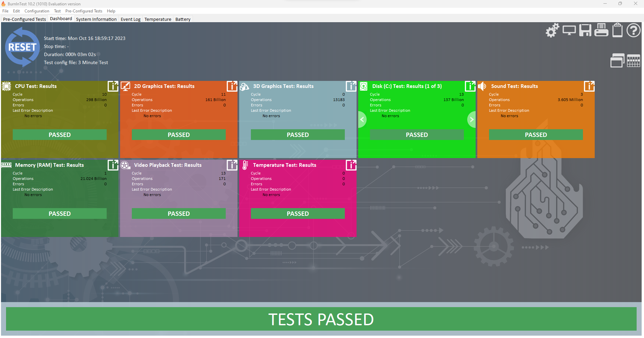Open test settings via the gears icon

552,30
